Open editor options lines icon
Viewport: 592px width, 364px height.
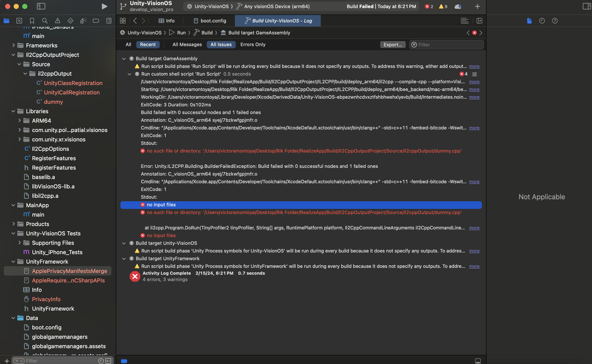pyautogui.click(x=465, y=21)
